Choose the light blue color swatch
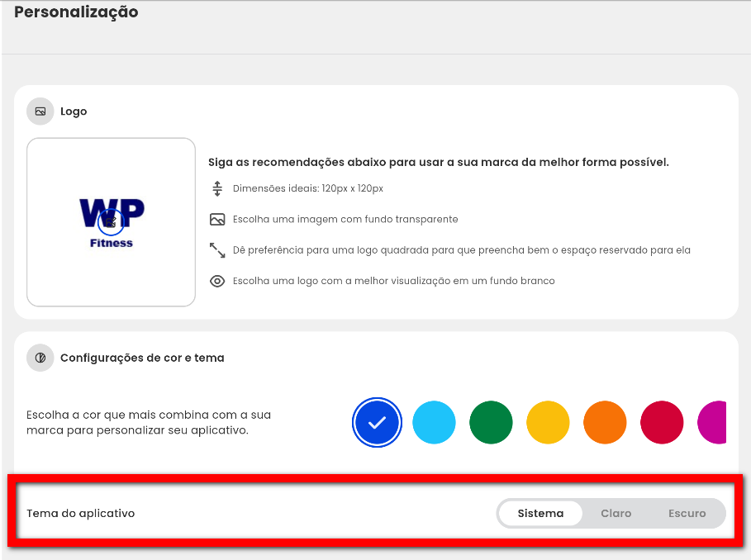The width and height of the screenshot is (751, 560). [434, 423]
